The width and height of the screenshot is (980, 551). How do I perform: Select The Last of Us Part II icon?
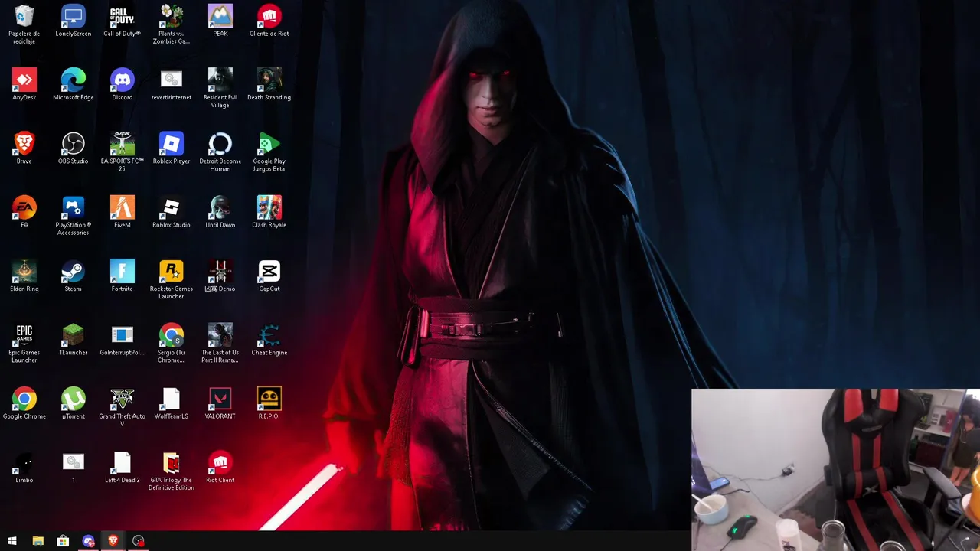[x=220, y=334]
